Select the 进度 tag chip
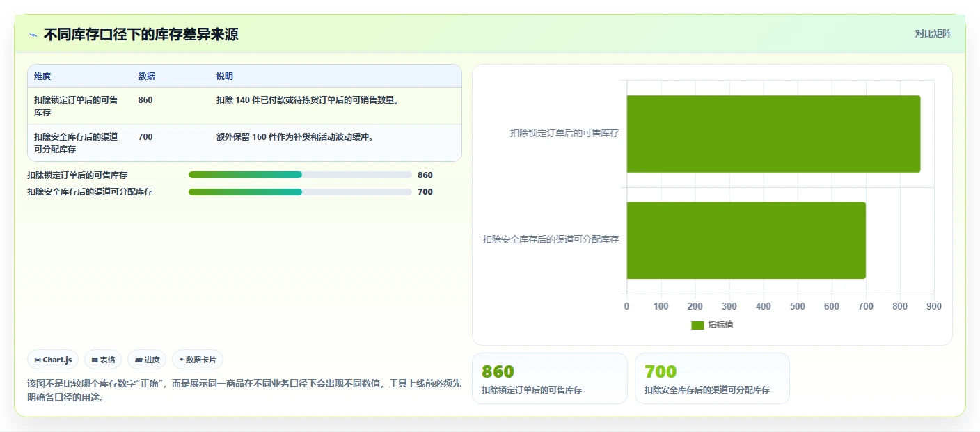980x432 pixels. (x=147, y=360)
